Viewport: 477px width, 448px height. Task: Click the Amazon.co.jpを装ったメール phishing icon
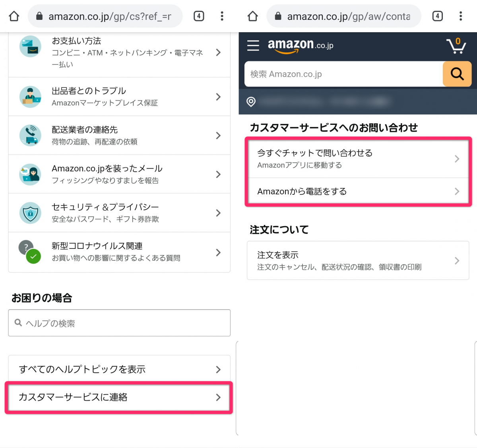tap(30, 174)
